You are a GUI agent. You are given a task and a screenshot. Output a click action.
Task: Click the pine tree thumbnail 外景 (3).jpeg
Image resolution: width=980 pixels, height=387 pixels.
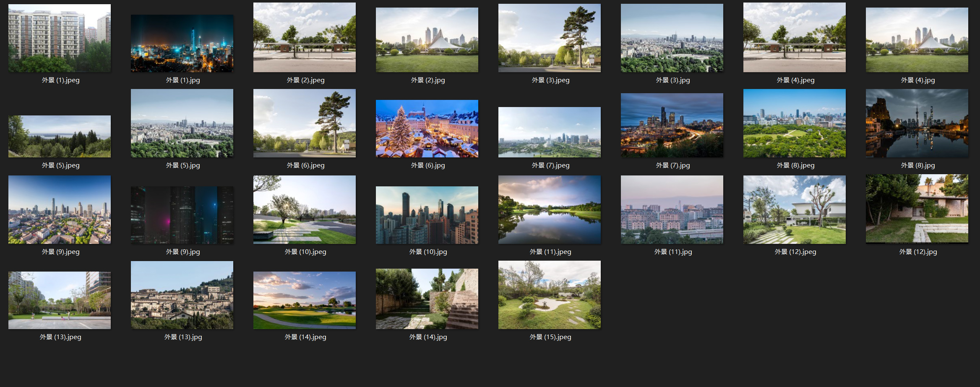pyautogui.click(x=550, y=38)
